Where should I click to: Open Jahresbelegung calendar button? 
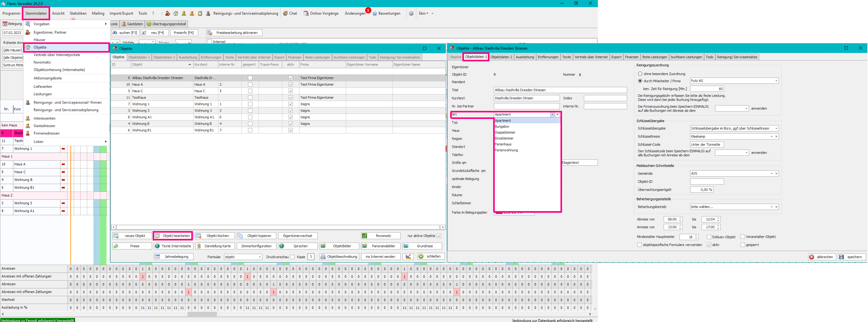[x=174, y=257]
